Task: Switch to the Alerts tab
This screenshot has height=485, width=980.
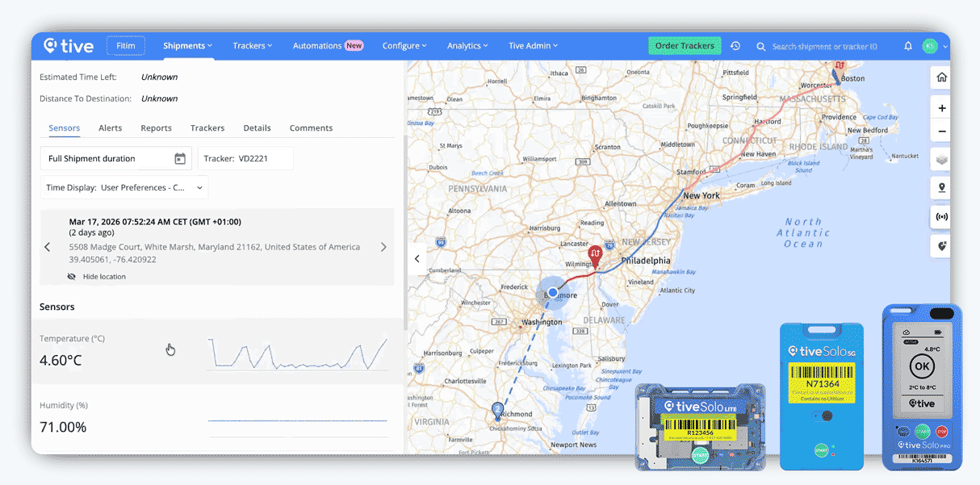Action: pyautogui.click(x=111, y=128)
